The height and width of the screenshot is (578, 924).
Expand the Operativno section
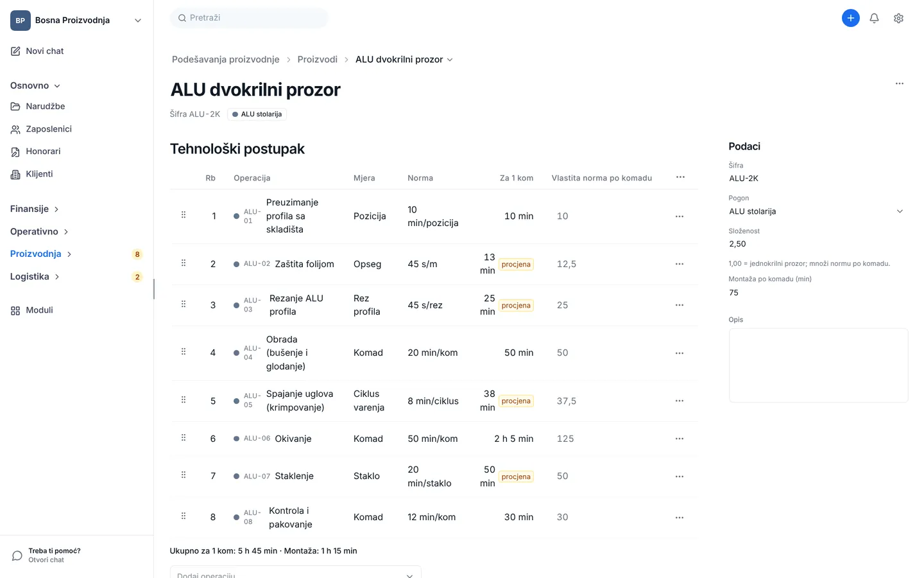click(39, 231)
